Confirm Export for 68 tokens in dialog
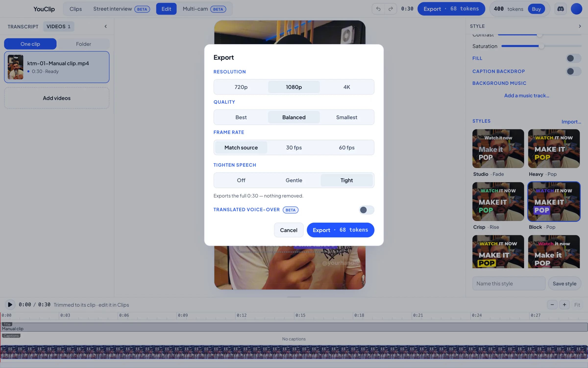The image size is (588, 368). pyautogui.click(x=340, y=230)
